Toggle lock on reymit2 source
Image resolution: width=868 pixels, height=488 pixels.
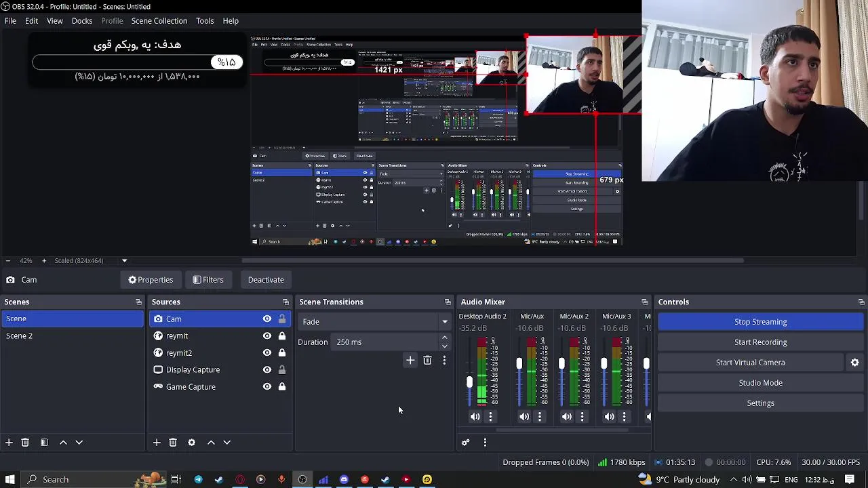point(281,352)
